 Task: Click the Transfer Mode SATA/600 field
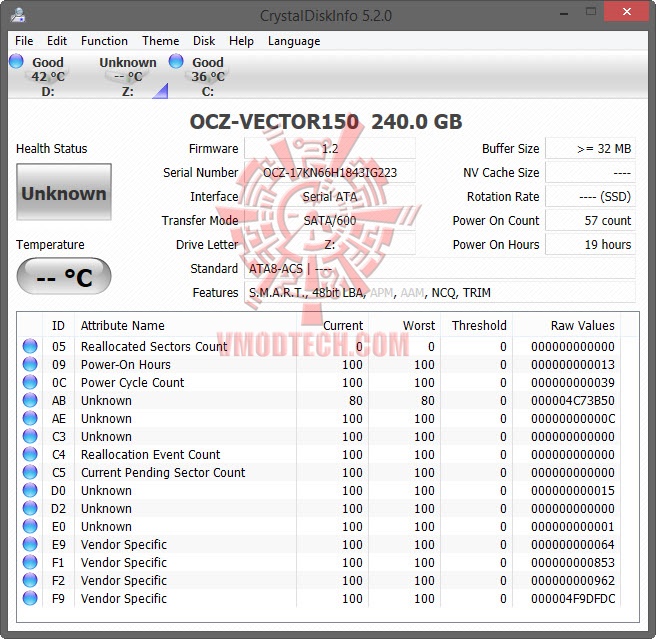coord(330,220)
